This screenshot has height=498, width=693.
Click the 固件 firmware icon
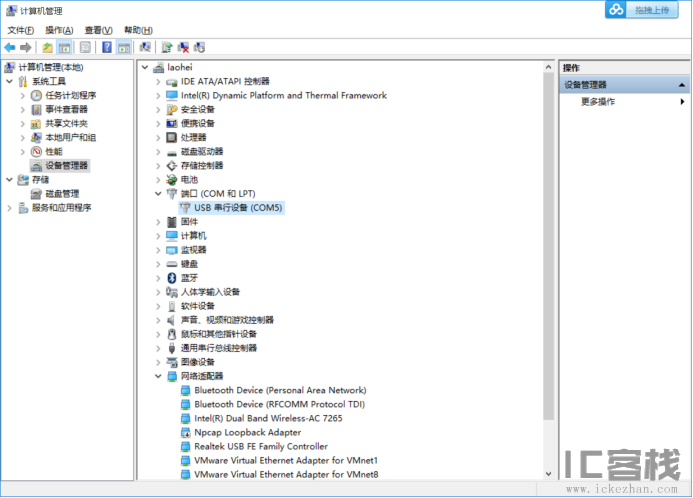pyautogui.click(x=171, y=222)
